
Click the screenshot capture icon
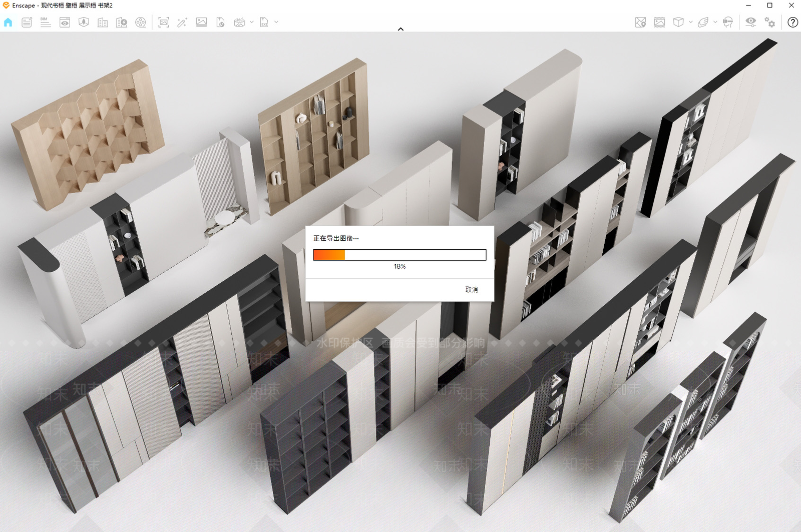pyautogui.click(x=163, y=23)
